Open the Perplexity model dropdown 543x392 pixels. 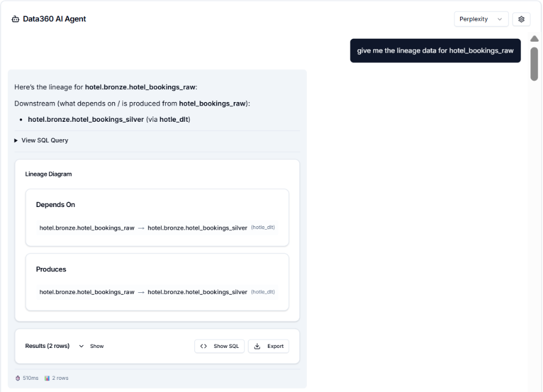(x=481, y=19)
